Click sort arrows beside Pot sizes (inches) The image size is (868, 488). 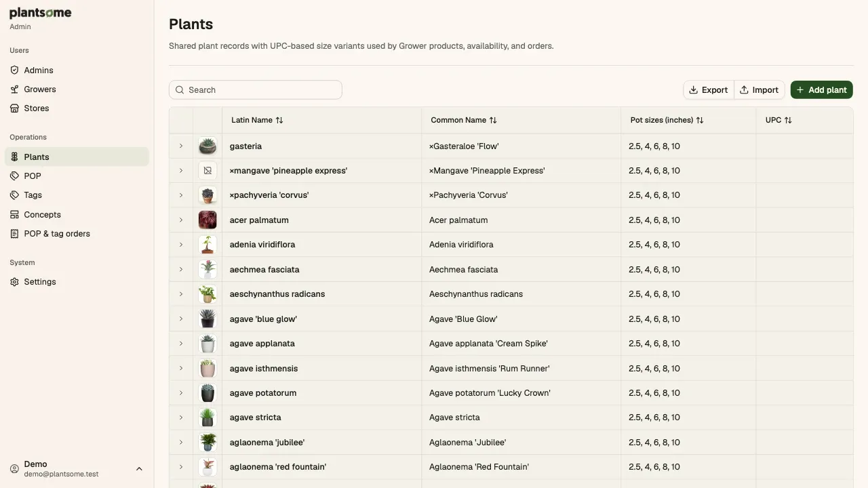pos(700,120)
